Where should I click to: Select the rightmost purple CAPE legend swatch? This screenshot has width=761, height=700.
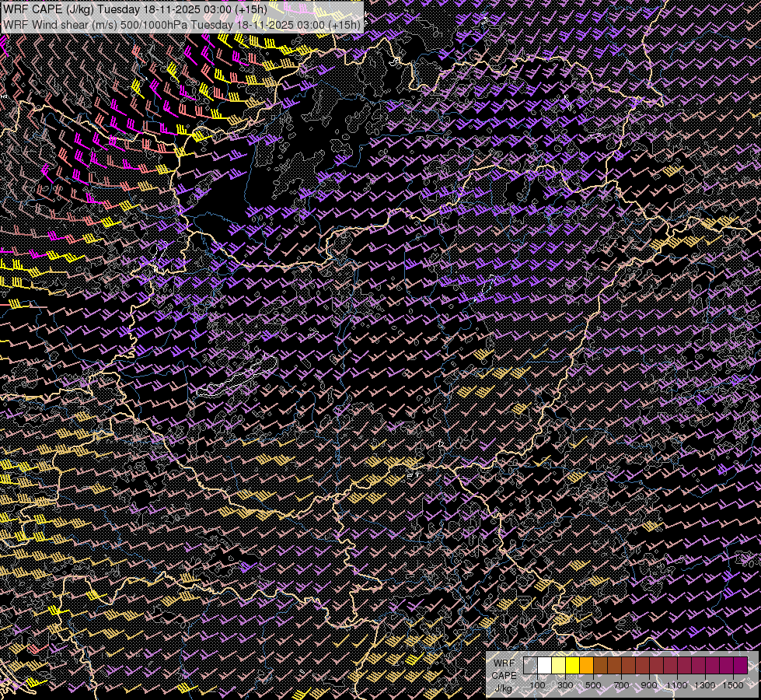[740, 665]
